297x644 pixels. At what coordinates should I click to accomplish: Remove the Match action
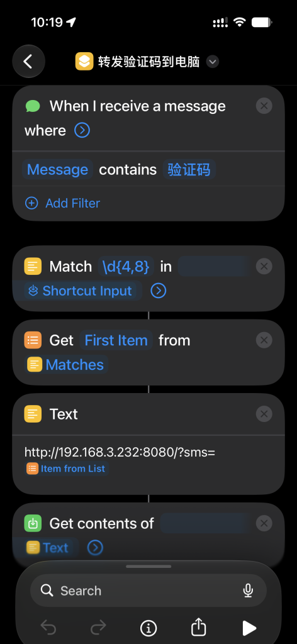click(264, 266)
